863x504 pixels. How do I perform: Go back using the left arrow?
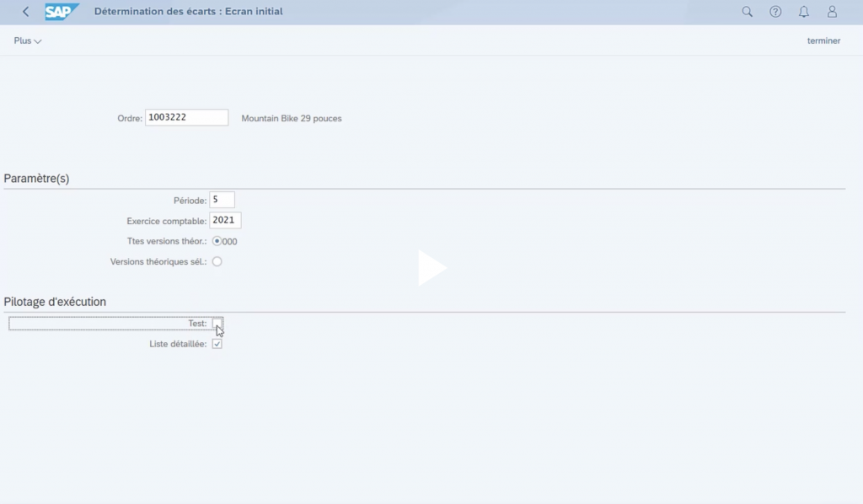26,12
